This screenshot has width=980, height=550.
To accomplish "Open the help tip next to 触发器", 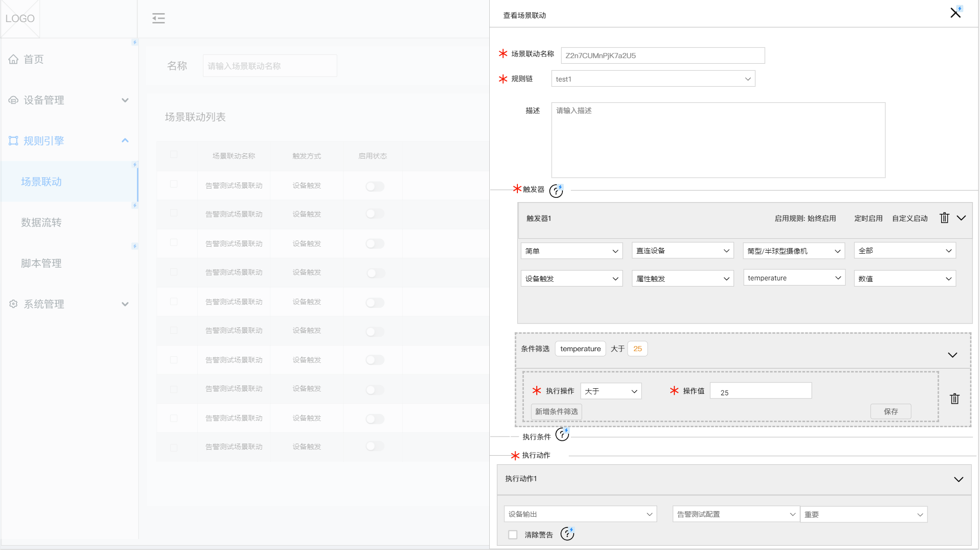I will point(556,190).
